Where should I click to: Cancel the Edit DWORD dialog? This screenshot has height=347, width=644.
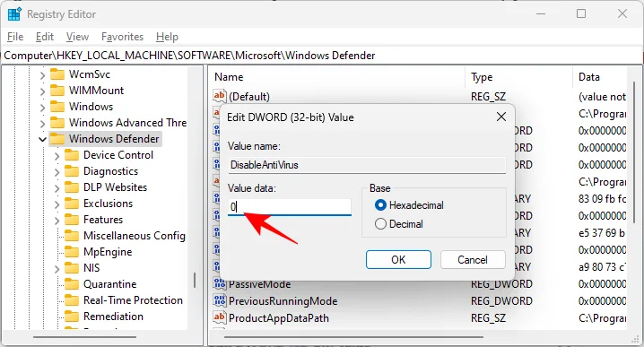tap(473, 259)
